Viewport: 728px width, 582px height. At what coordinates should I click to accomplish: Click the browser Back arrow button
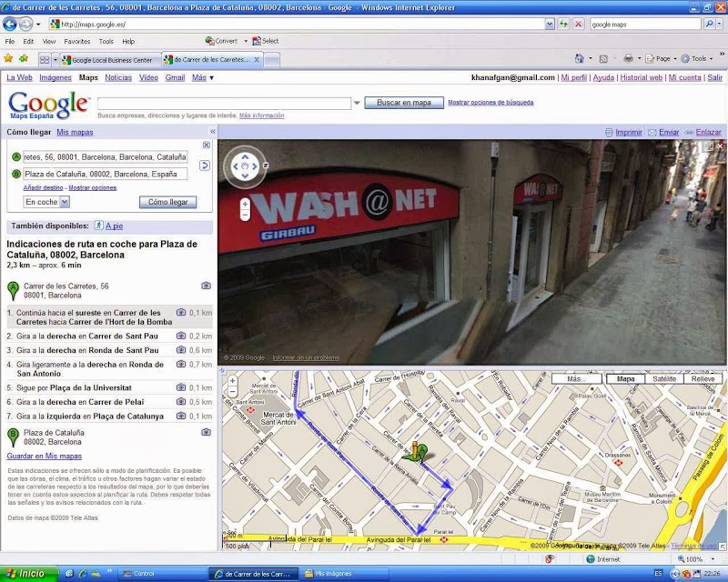pyautogui.click(x=10, y=24)
